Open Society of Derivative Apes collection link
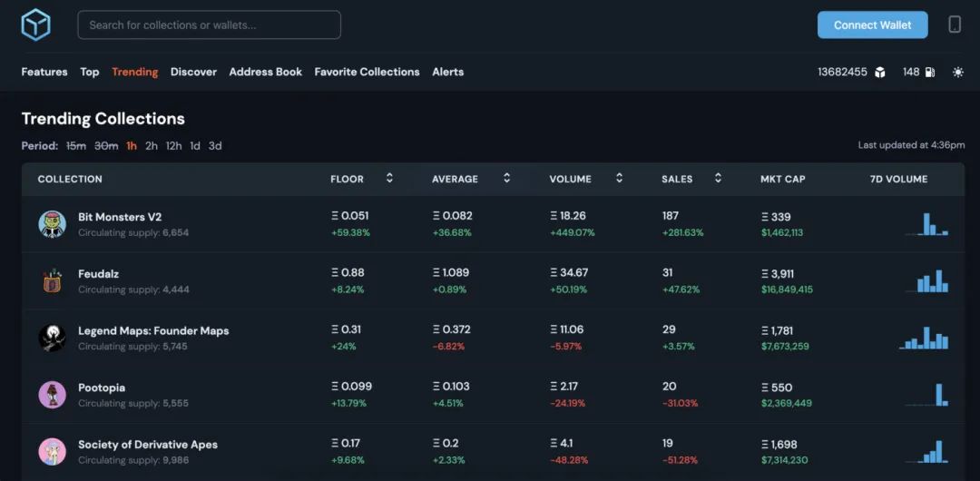Screen dimensions: 980x481 148,445
